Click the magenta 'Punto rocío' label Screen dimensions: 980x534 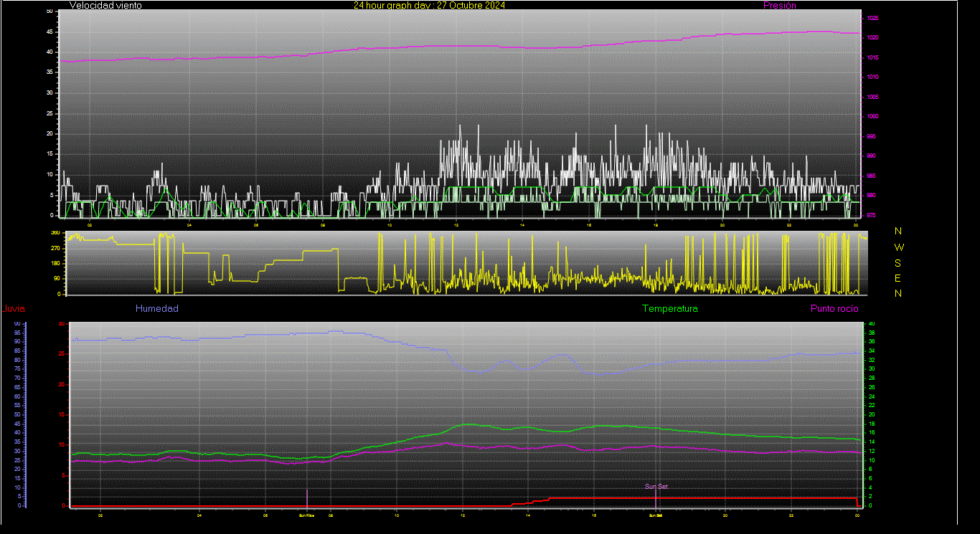pyautogui.click(x=834, y=309)
